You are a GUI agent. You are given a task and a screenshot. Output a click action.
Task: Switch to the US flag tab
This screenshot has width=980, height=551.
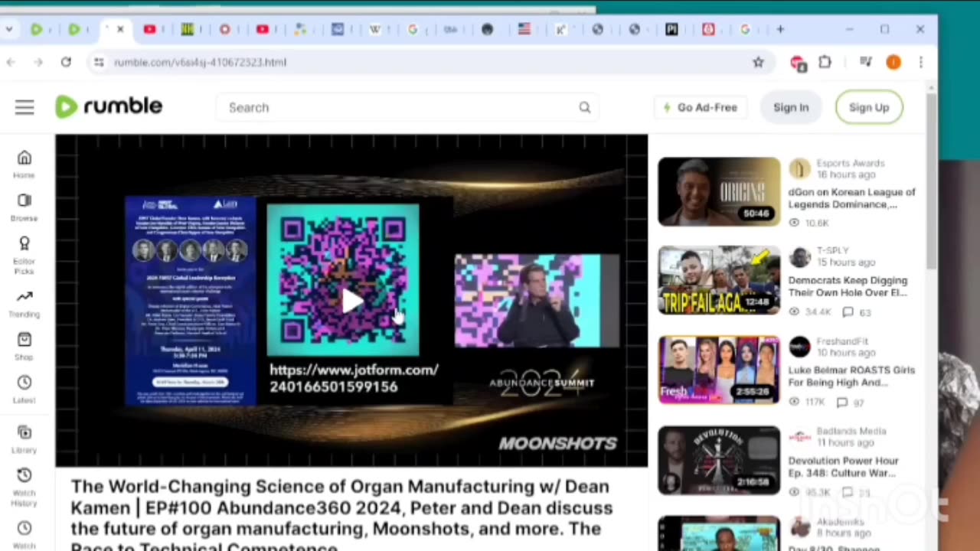[x=524, y=29]
